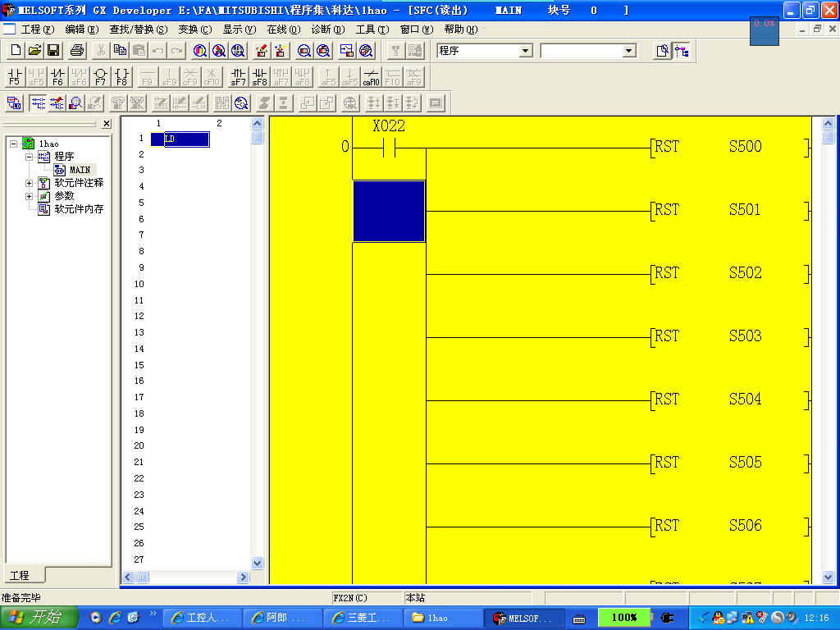Insert output coil with F7 icon
The height and width of the screenshot is (630, 840).
100,77
